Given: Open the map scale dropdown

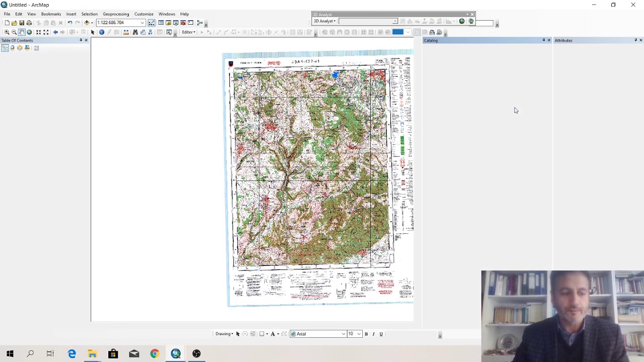Looking at the screenshot, I should point(142,23).
